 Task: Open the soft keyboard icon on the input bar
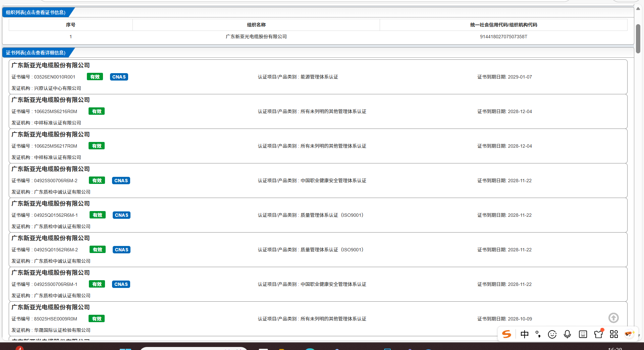pos(583,334)
